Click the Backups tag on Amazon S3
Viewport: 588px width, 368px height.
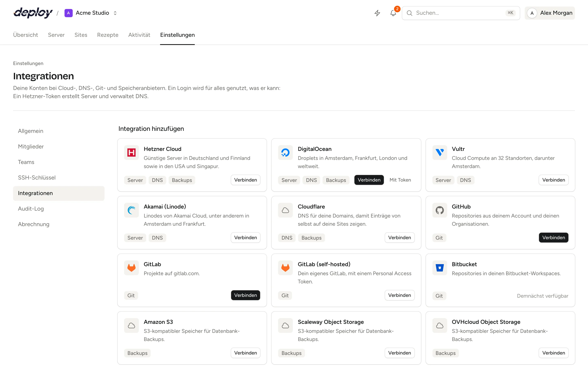[x=137, y=353]
